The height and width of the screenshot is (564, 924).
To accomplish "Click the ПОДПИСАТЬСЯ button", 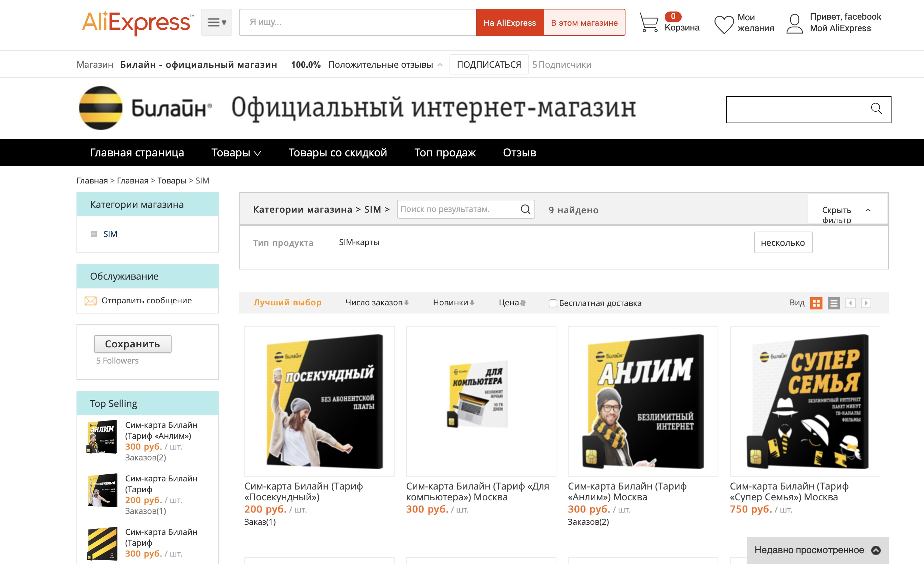I will [x=489, y=65].
